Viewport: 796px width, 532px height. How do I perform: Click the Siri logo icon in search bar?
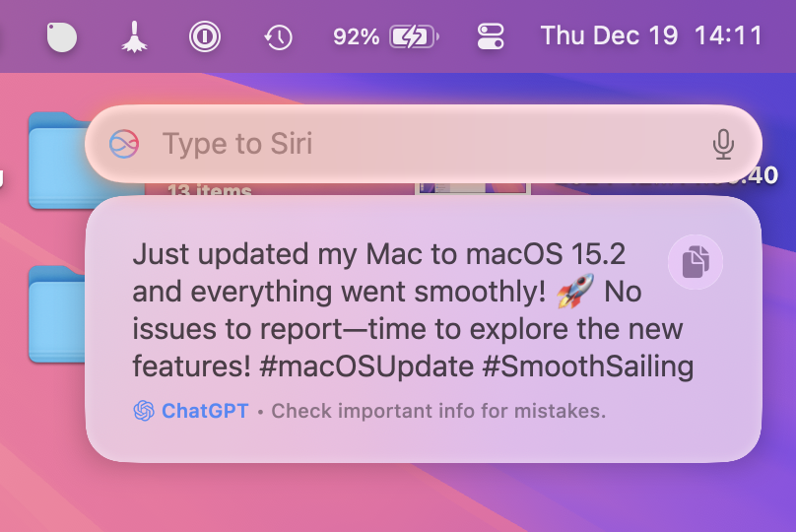tap(124, 144)
